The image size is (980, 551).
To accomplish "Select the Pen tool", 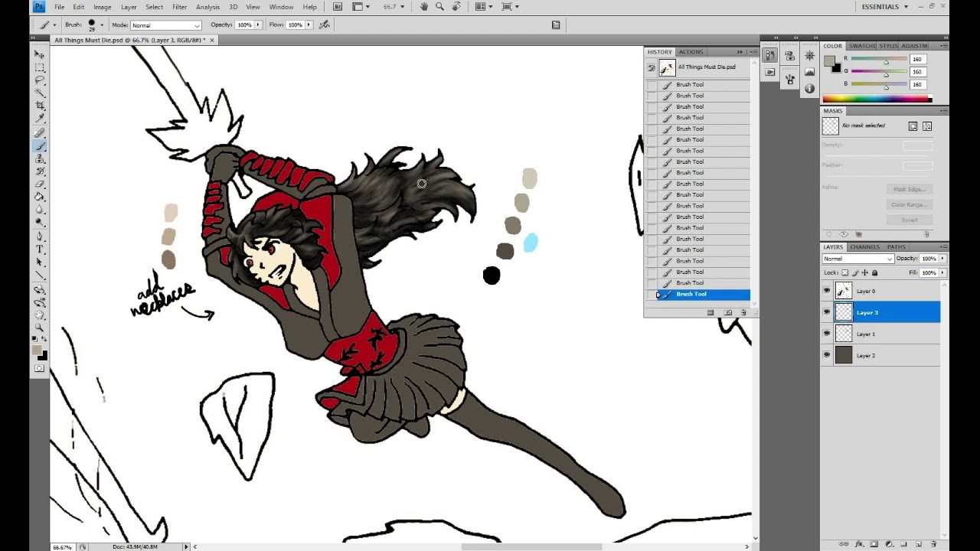I will [40, 236].
